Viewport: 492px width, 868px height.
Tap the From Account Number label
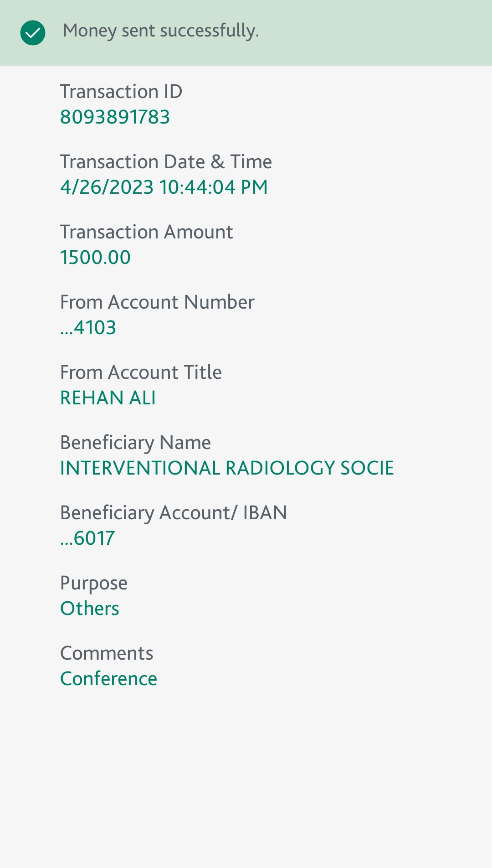(x=157, y=302)
